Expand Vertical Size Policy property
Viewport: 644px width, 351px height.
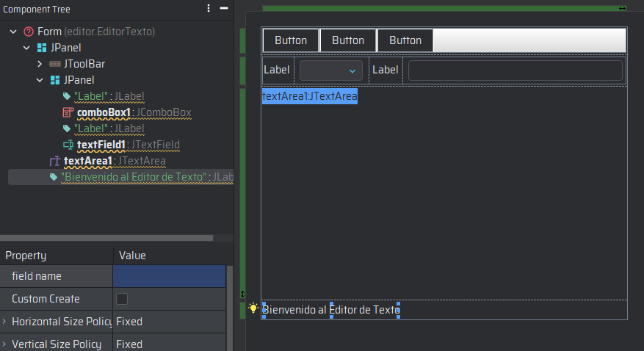coord(4,344)
